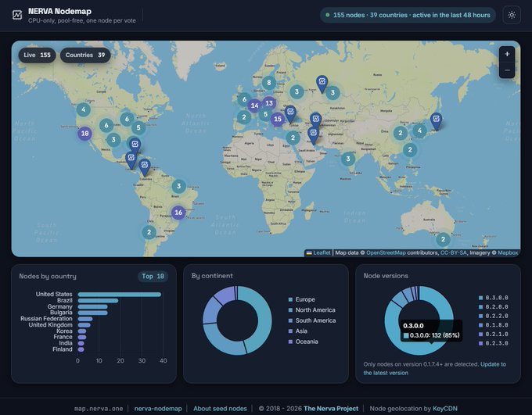Select the node pin in Central America

pyautogui.click(x=131, y=160)
